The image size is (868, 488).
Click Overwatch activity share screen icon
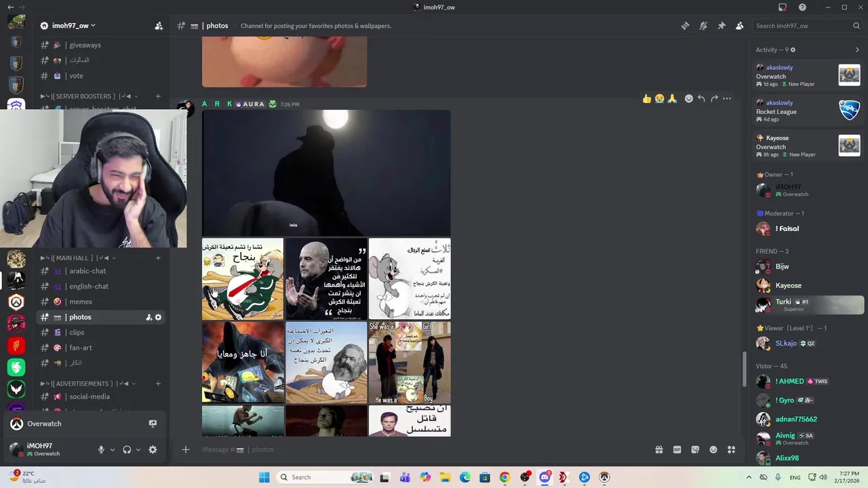(153, 424)
